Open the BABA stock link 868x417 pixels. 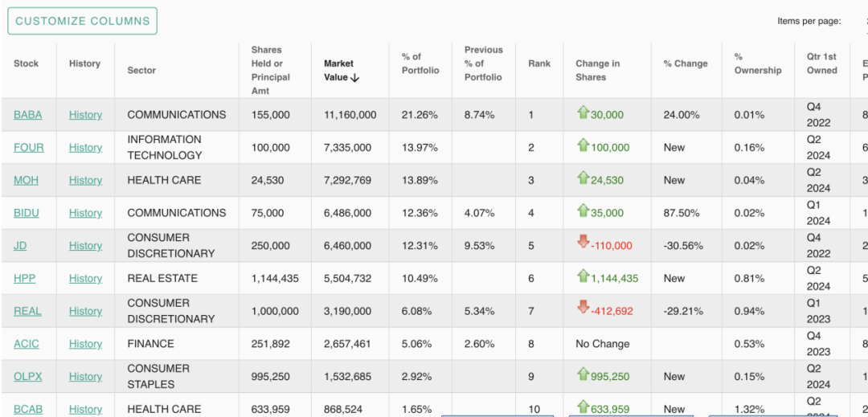point(27,115)
